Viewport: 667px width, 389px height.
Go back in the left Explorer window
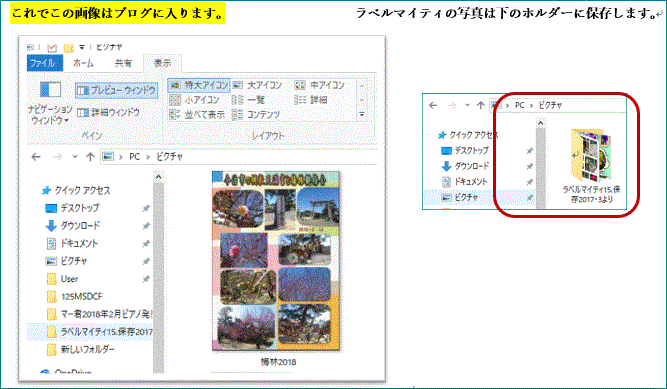pos(36,157)
